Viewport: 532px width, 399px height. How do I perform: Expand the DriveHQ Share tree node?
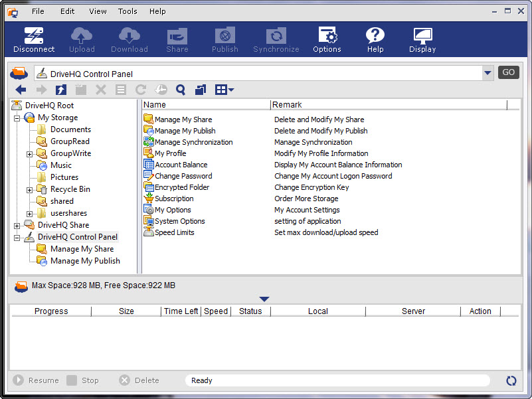[17, 226]
